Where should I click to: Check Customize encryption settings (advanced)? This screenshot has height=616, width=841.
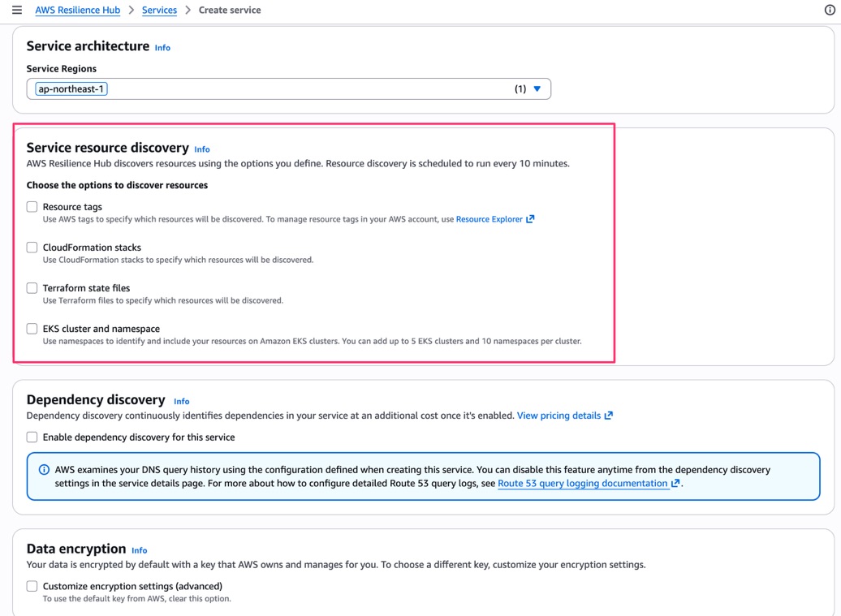point(32,586)
